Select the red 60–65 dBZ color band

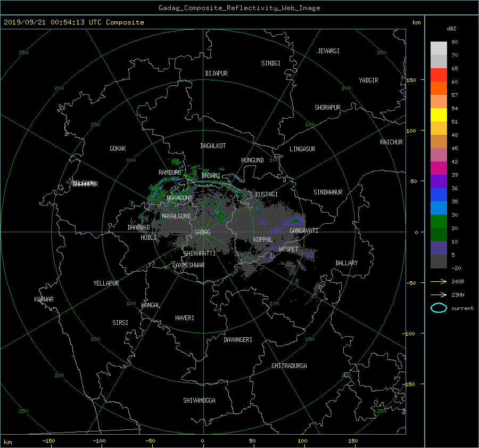point(439,75)
